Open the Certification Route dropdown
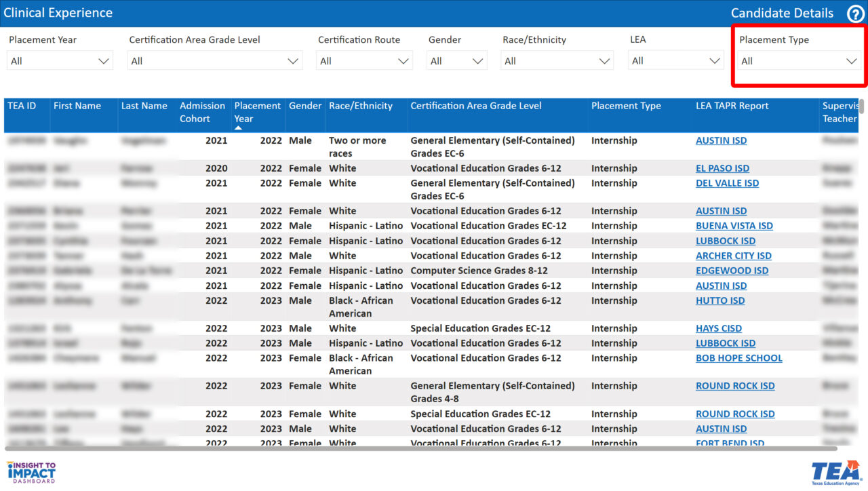The width and height of the screenshot is (868, 491). click(364, 61)
